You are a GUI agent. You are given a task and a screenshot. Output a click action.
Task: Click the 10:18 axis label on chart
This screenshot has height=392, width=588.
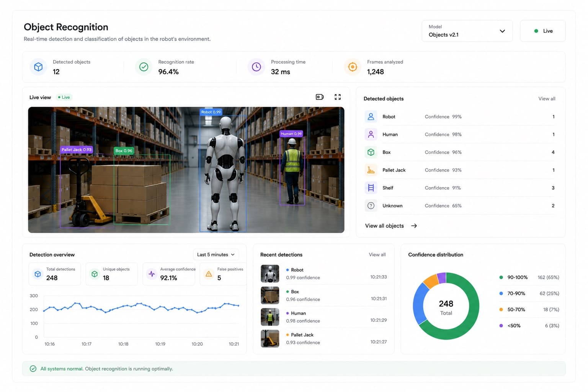[x=123, y=344]
